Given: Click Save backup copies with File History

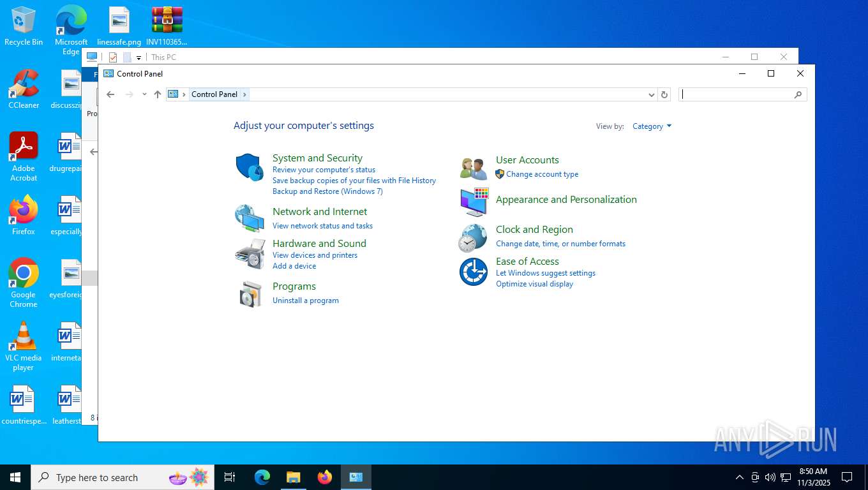Looking at the screenshot, I should 354,181.
